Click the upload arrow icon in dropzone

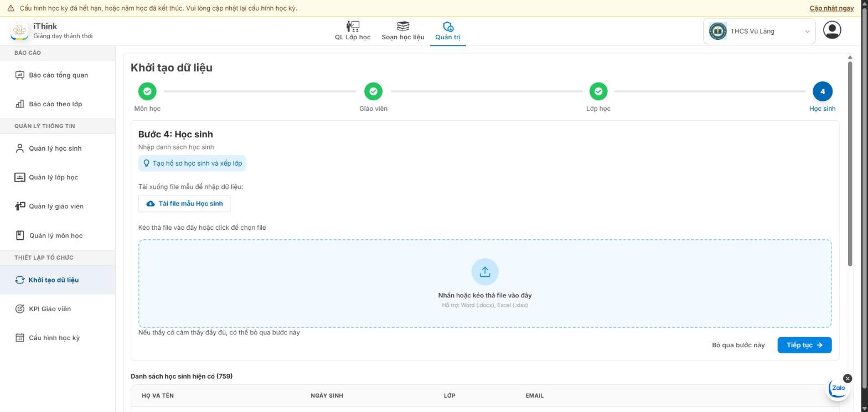485,272
